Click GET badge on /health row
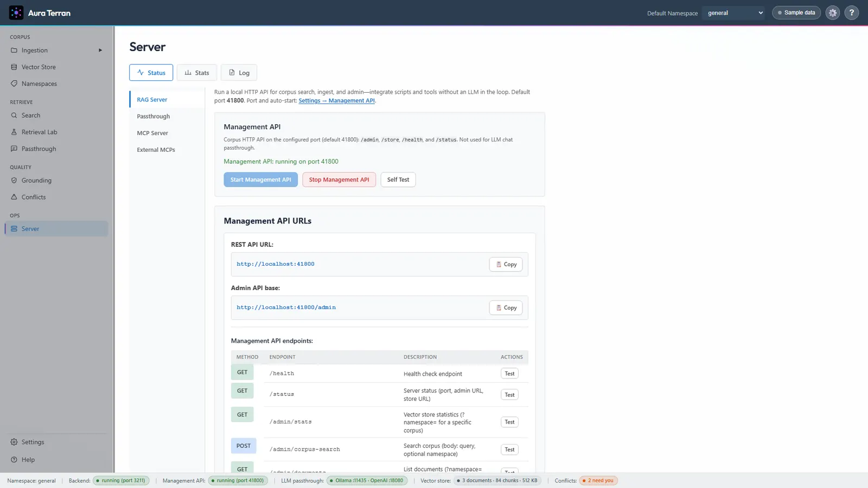Screen dimensions: 868x488 click(242, 372)
